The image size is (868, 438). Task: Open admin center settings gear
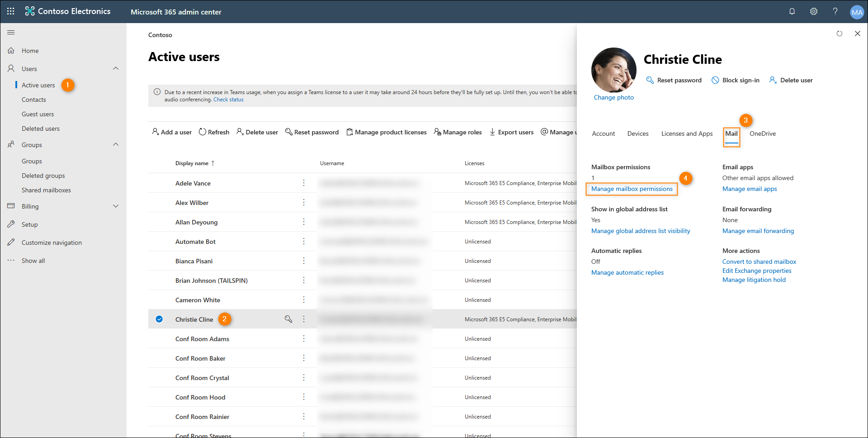(x=814, y=11)
